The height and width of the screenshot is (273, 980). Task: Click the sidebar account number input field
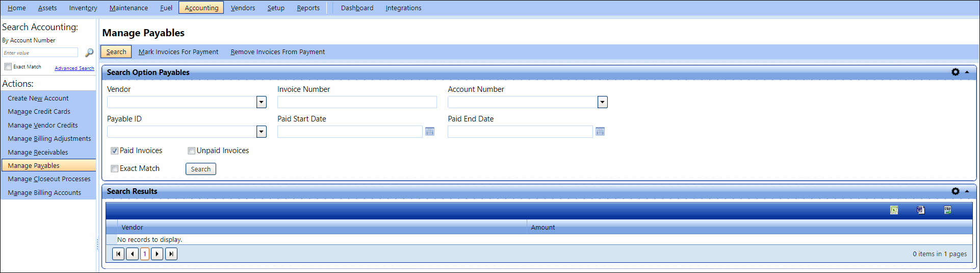pos(40,53)
